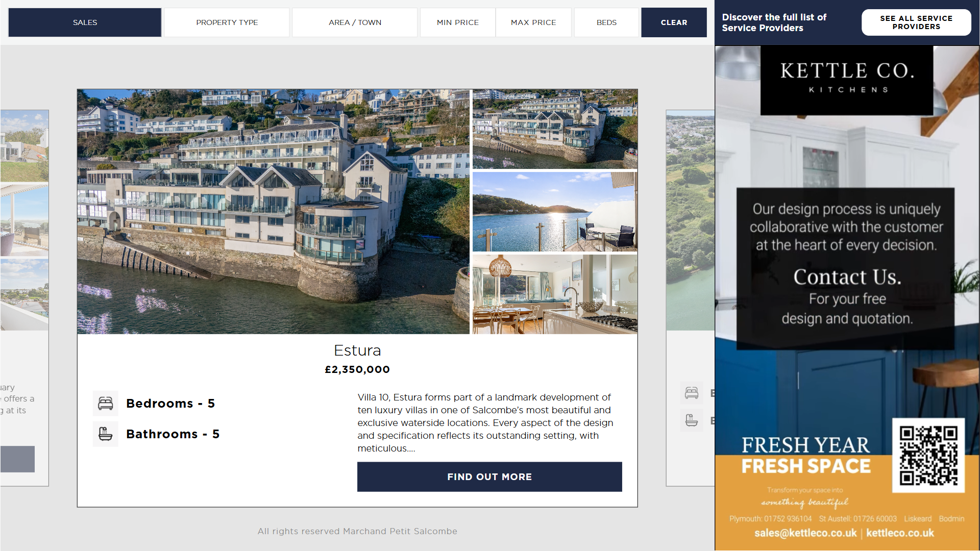The height and width of the screenshot is (551, 980).
Task: Click the Kettle Co. Kitchens logo
Action: 847,80
